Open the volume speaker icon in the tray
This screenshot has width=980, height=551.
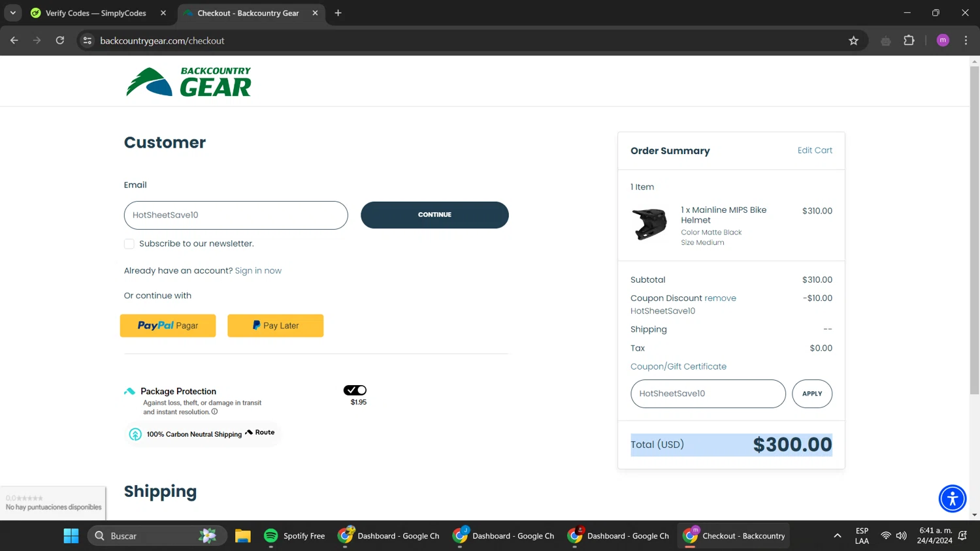click(x=902, y=536)
